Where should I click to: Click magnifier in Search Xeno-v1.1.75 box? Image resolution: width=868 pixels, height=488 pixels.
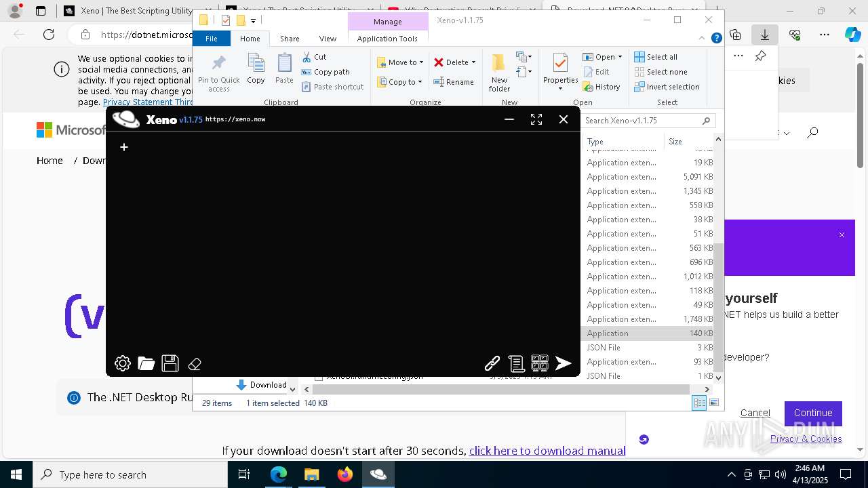tap(706, 121)
